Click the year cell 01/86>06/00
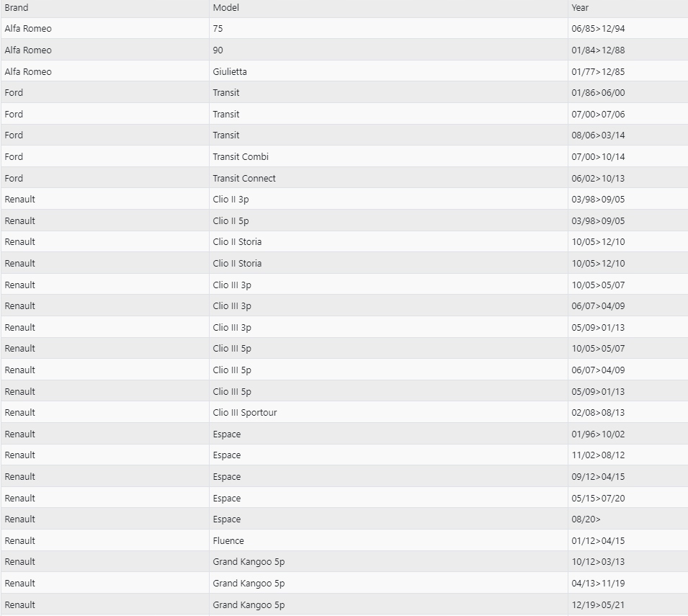688x616 pixels. pyautogui.click(x=598, y=93)
